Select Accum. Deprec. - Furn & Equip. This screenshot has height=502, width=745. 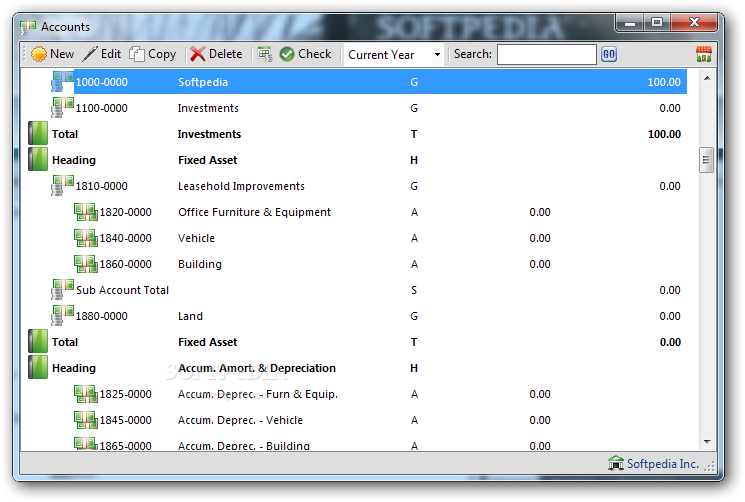(258, 395)
